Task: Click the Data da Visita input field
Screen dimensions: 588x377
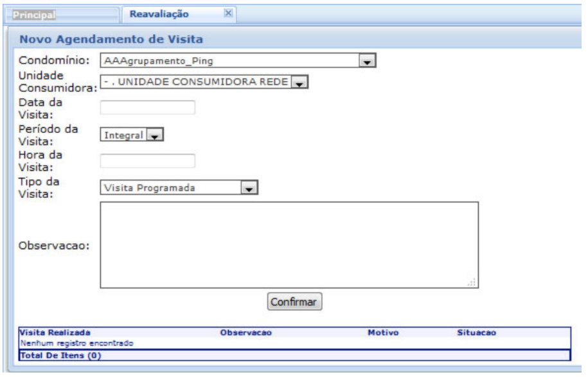Action: tap(147, 107)
